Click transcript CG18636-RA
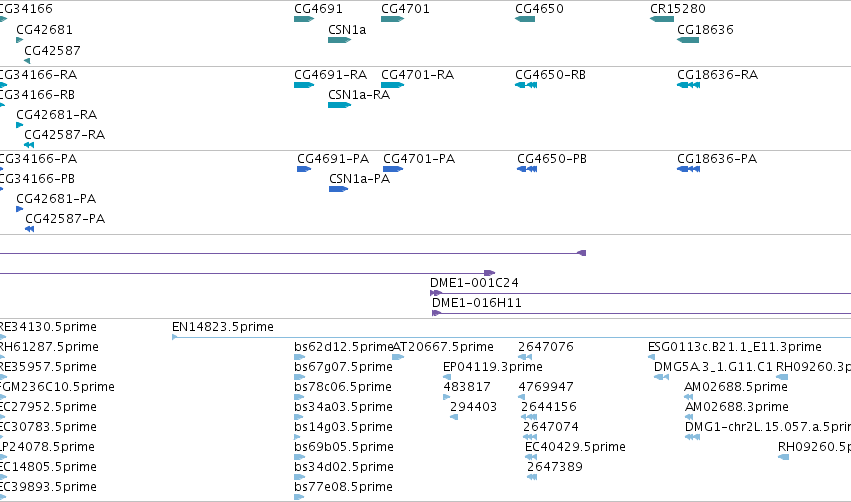 click(x=717, y=74)
